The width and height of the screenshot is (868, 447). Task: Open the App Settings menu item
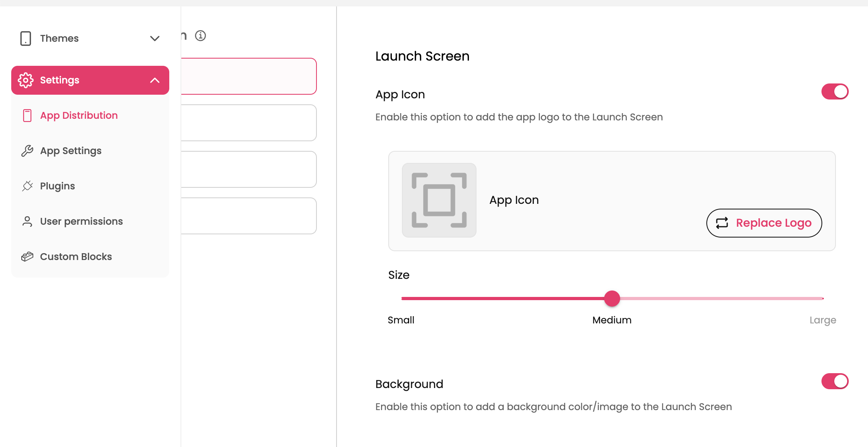(71, 151)
